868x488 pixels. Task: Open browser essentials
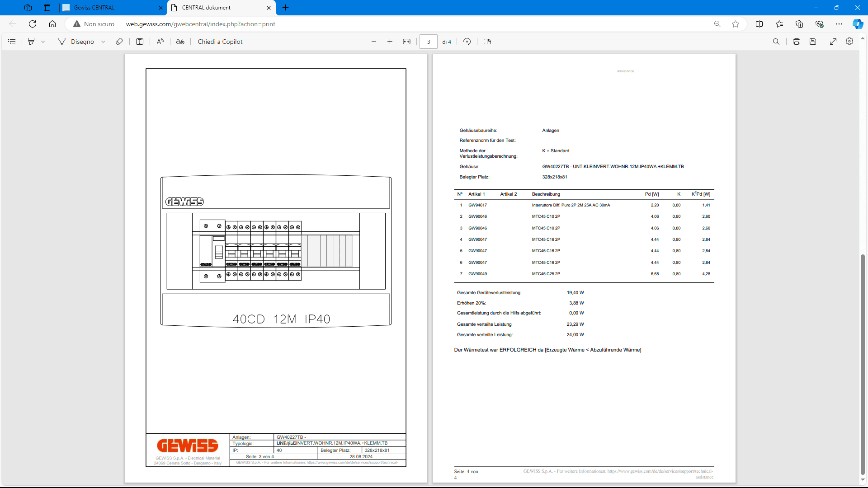click(819, 24)
